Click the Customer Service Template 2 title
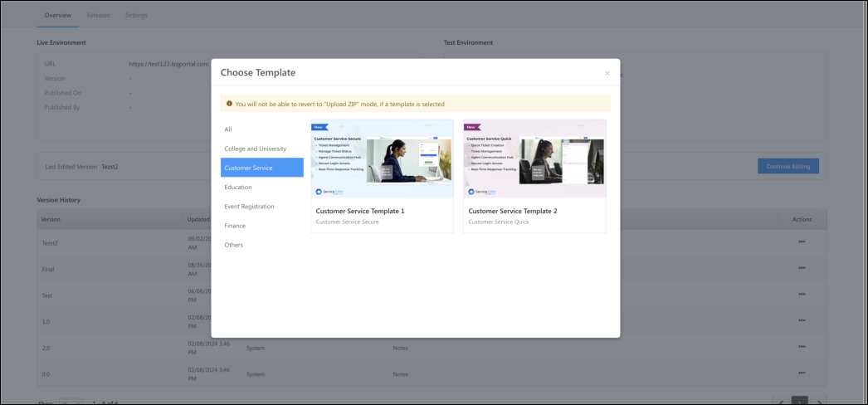 [513, 211]
